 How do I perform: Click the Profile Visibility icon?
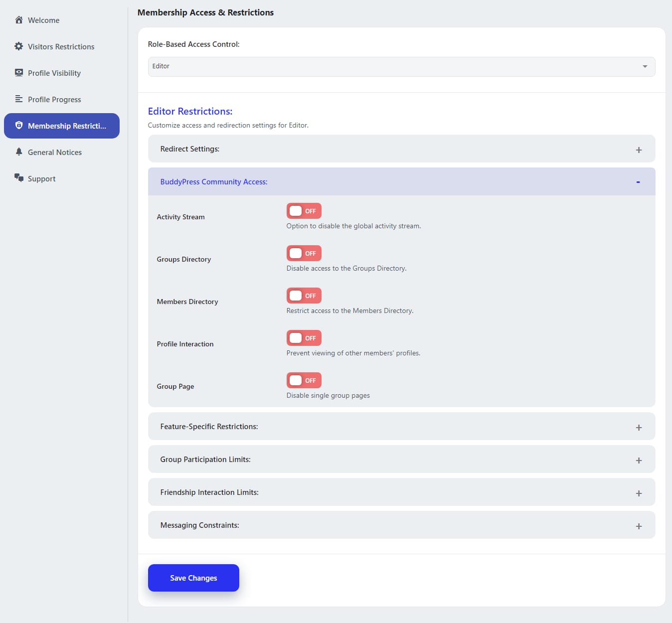pos(19,73)
